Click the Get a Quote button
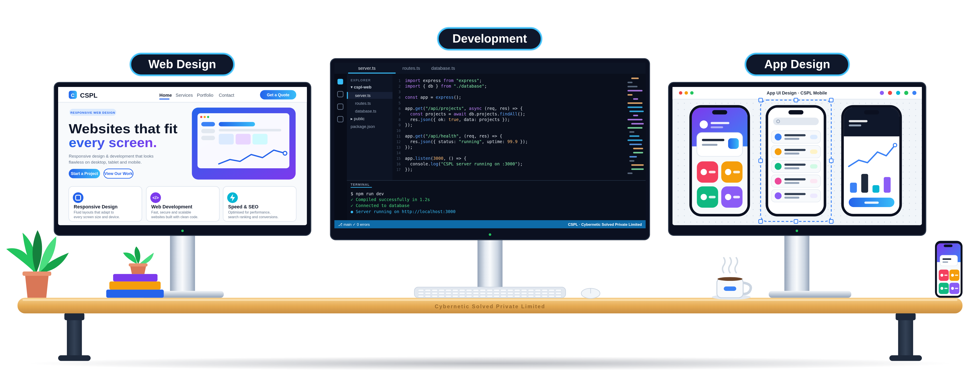 (278, 95)
